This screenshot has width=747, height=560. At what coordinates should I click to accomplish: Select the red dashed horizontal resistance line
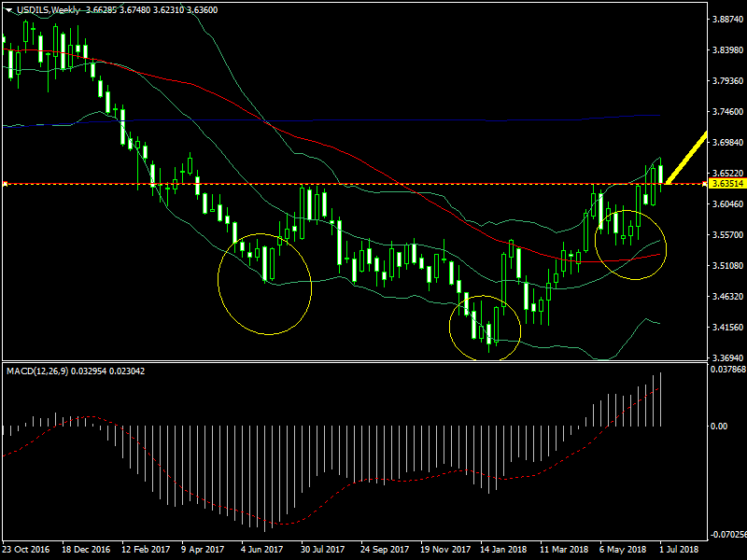point(373,184)
